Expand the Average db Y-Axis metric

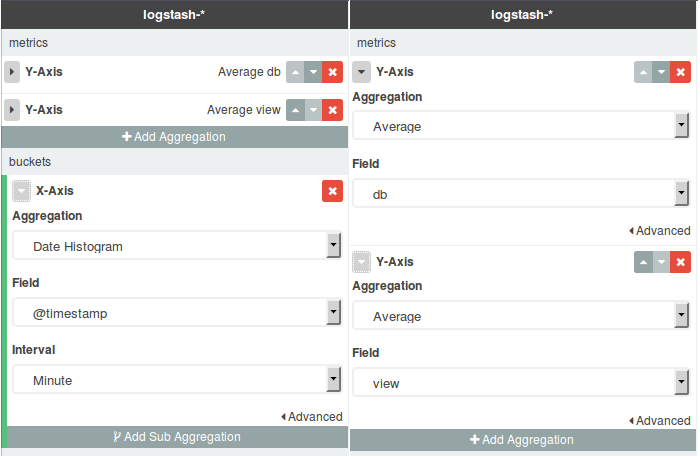(x=12, y=72)
